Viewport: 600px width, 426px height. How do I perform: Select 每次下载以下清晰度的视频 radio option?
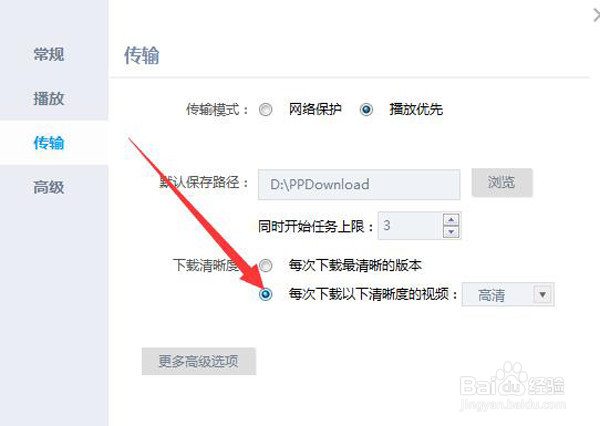coord(266,294)
